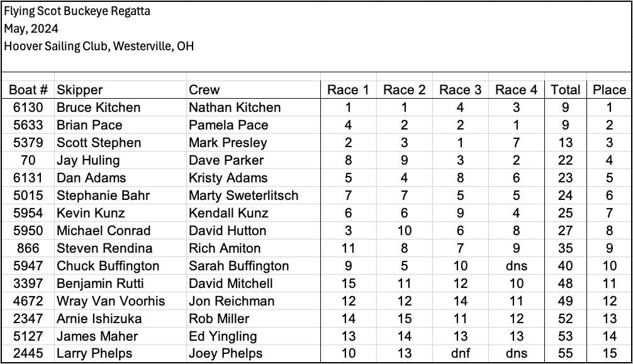
Task: Click the 'Flying Scot Buckeye Regatta' title cell
Action: pyautogui.click(x=77, y=11)
